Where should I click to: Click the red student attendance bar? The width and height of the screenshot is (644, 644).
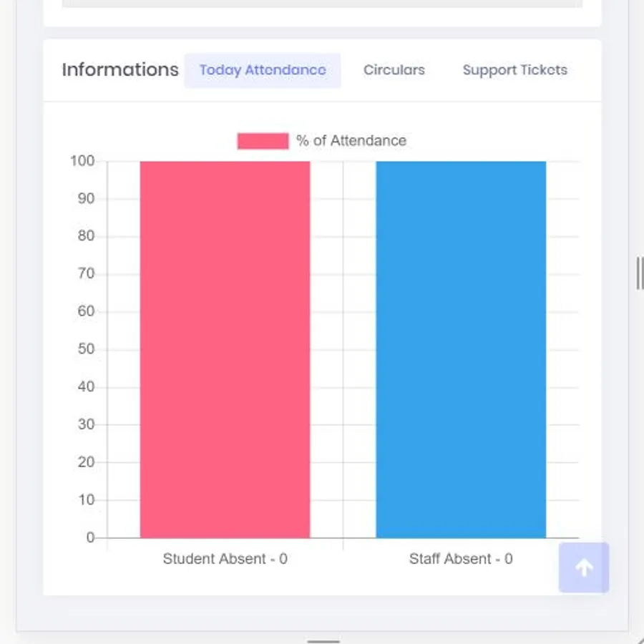point(225,349)
